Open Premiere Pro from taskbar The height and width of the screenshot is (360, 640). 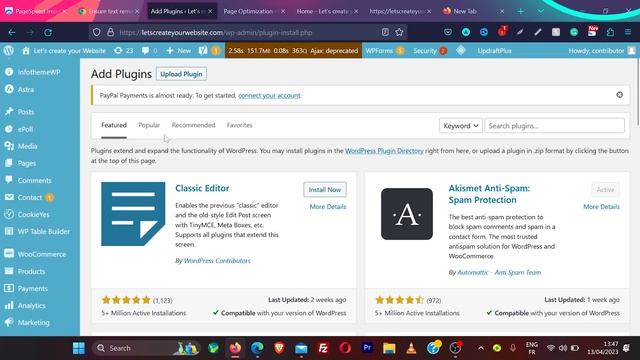click(367, 348)
